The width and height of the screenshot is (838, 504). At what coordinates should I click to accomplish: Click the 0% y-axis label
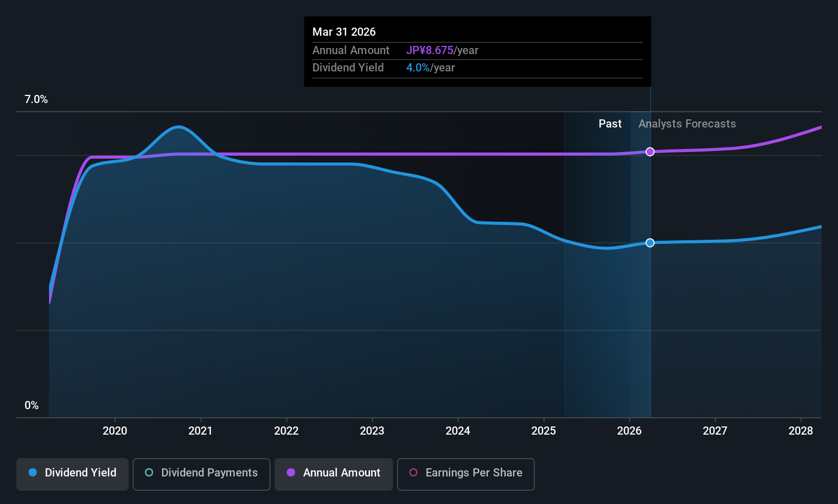[x=32, y=406]
